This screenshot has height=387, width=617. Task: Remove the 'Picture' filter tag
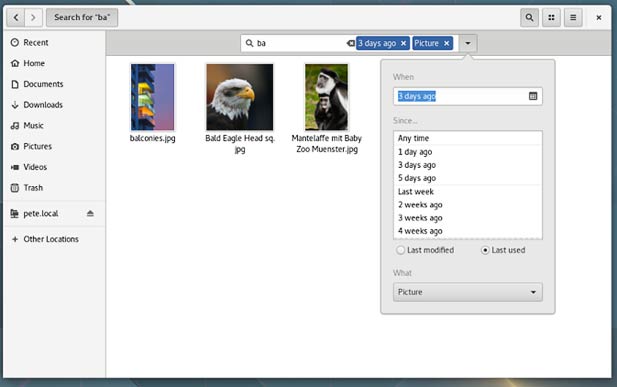tap(446, 43)
